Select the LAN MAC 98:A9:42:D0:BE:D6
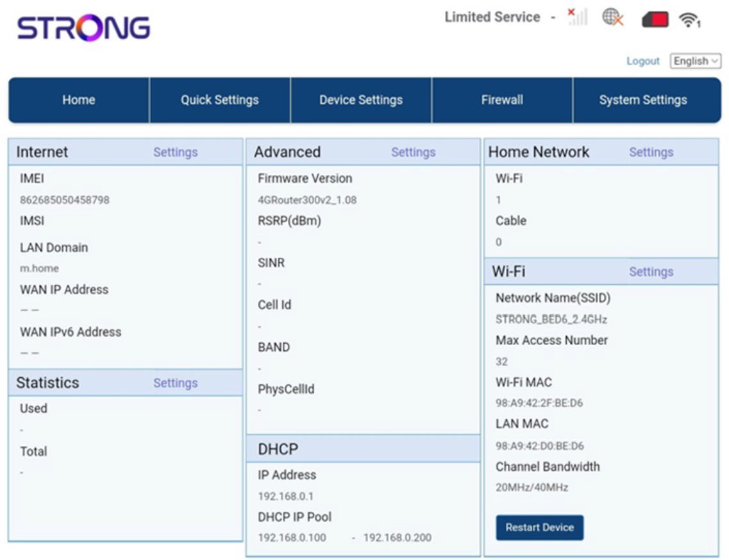The height and width of the screenshot is (560, 729). point(540,446)
